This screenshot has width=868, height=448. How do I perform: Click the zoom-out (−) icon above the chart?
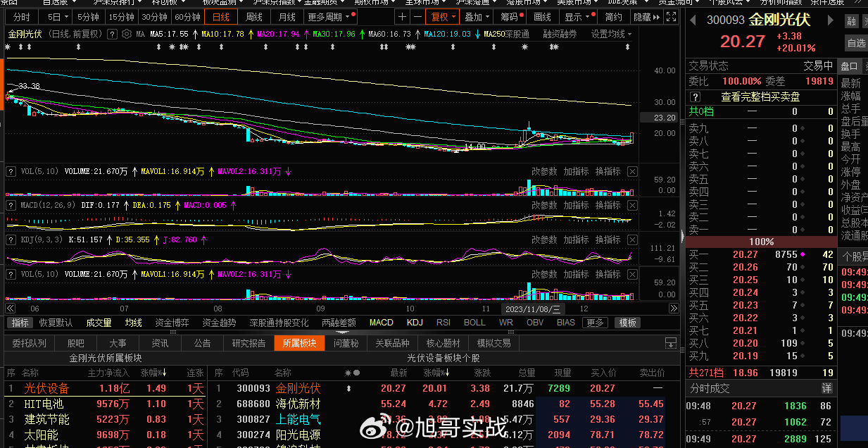418,16
